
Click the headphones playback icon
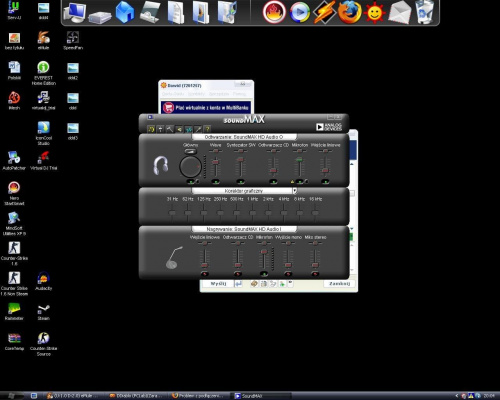161,165
